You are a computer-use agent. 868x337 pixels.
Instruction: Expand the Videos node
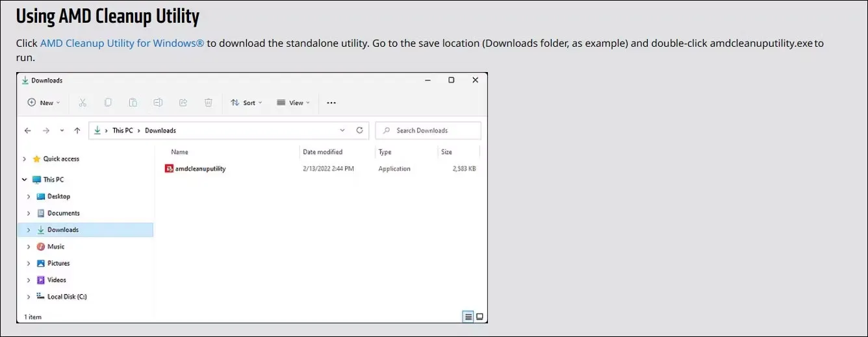pos(29,280)
